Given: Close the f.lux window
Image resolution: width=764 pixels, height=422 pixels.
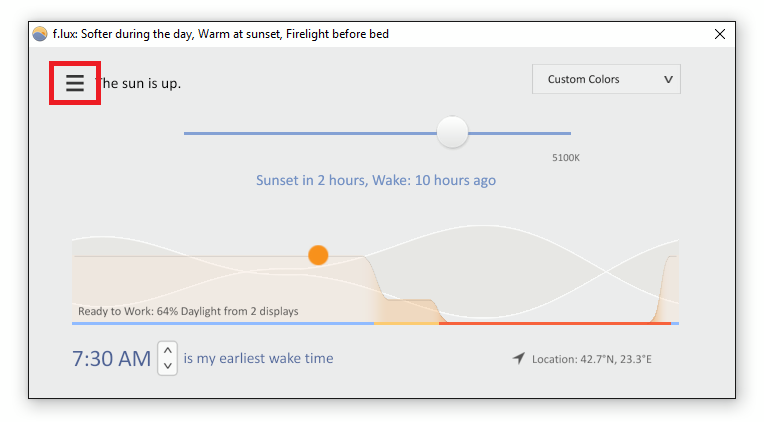Looking at the screenshot, I should (x=720, y=34).
